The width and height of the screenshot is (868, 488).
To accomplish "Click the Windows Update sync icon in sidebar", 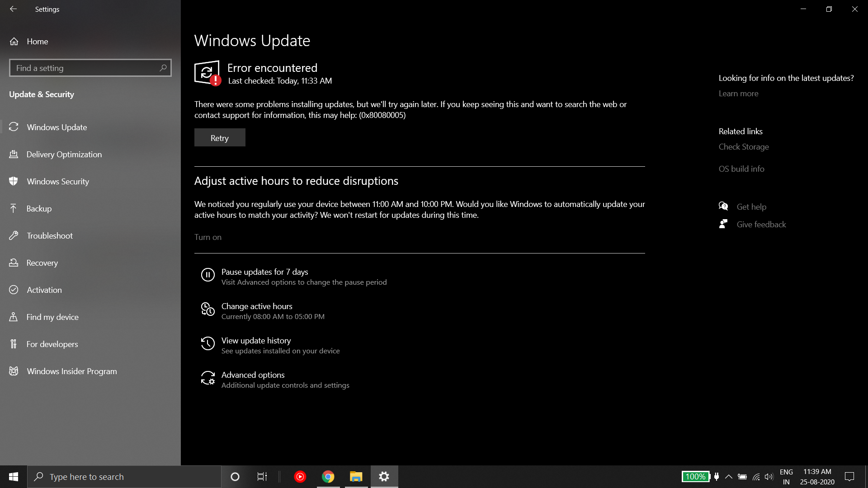I will [x=14, y=127].
